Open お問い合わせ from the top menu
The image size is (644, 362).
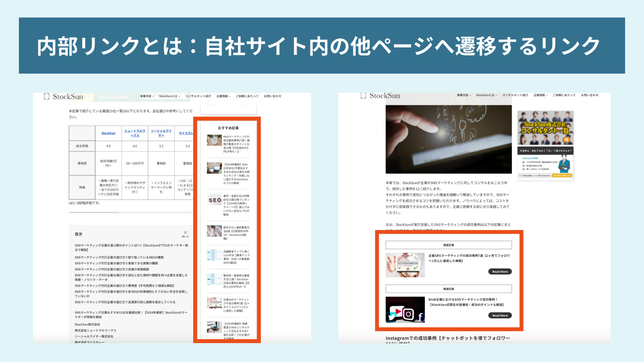(x=272, y=96)
